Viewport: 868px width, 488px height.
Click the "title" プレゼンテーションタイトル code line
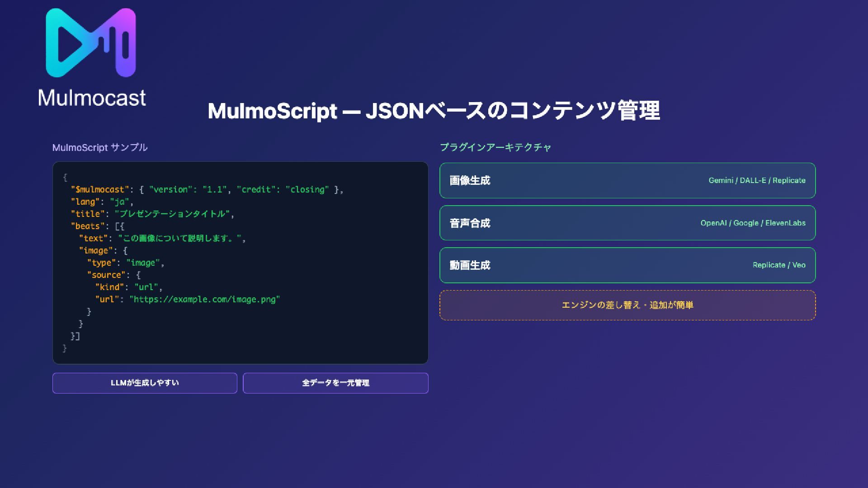tap(152, 214)
